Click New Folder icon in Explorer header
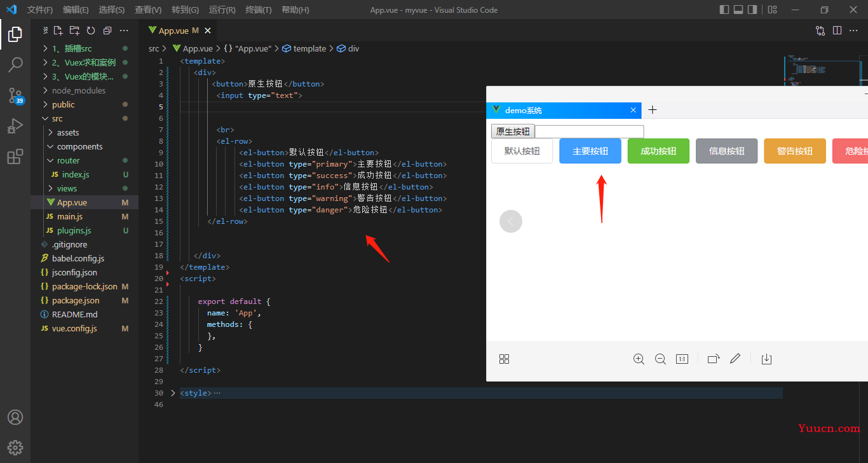This screenshot has width=868, height=463. [74, 31]
